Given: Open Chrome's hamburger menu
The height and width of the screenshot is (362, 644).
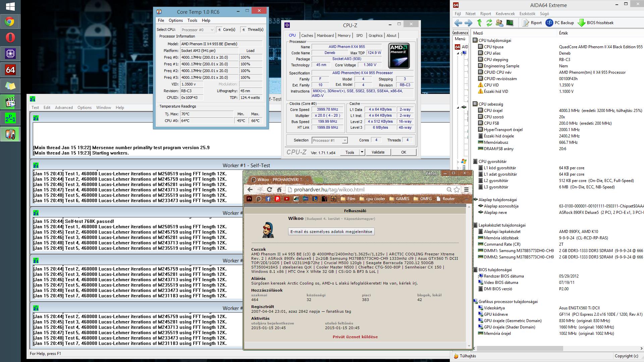Looking at the screenshot, I should tap(466, 189).
